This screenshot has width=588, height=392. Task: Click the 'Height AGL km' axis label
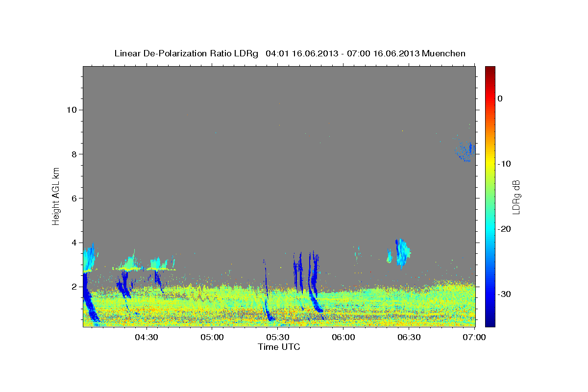56,196
